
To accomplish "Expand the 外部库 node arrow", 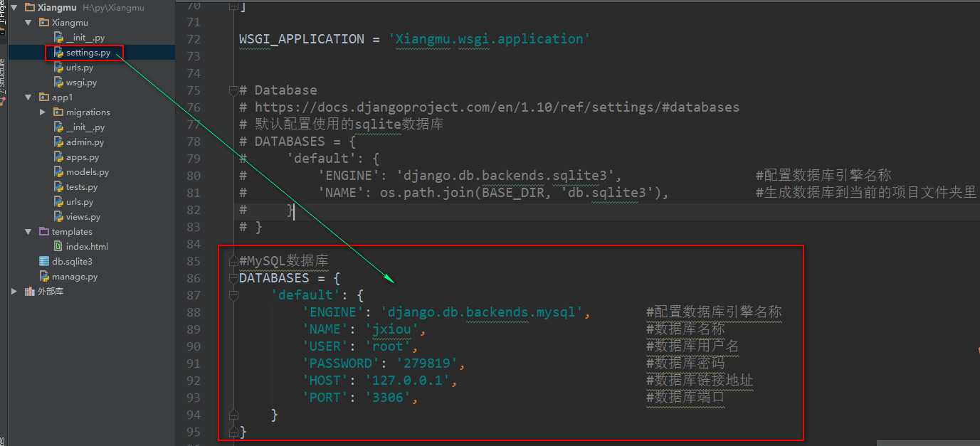I will [x=14, y=292].
